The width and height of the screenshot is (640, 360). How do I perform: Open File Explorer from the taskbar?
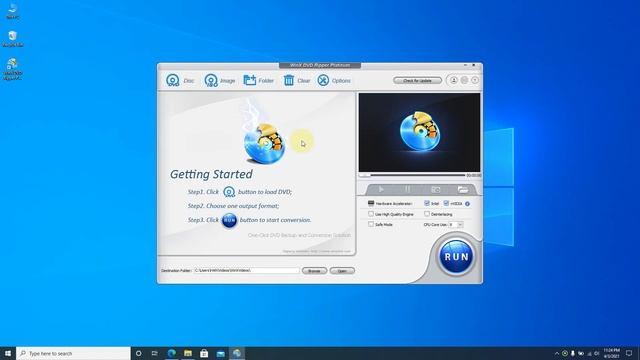[x=188, y=353]
